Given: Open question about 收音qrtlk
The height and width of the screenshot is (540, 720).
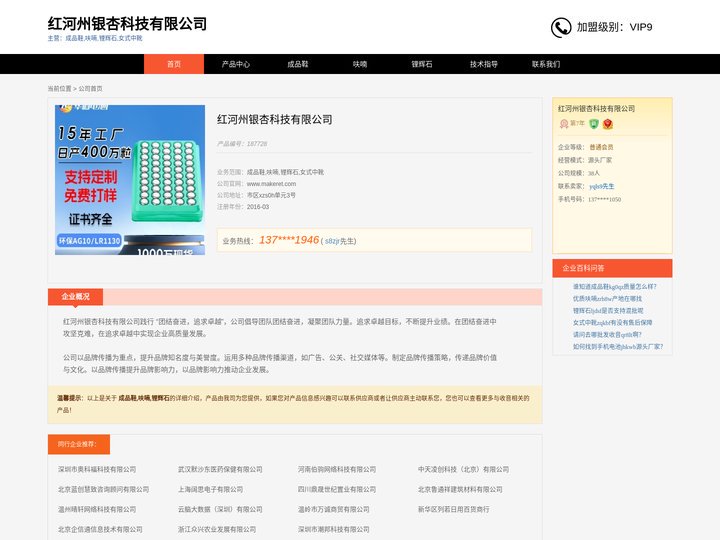Looking at the screenshot, I should (x=607, y=334).
